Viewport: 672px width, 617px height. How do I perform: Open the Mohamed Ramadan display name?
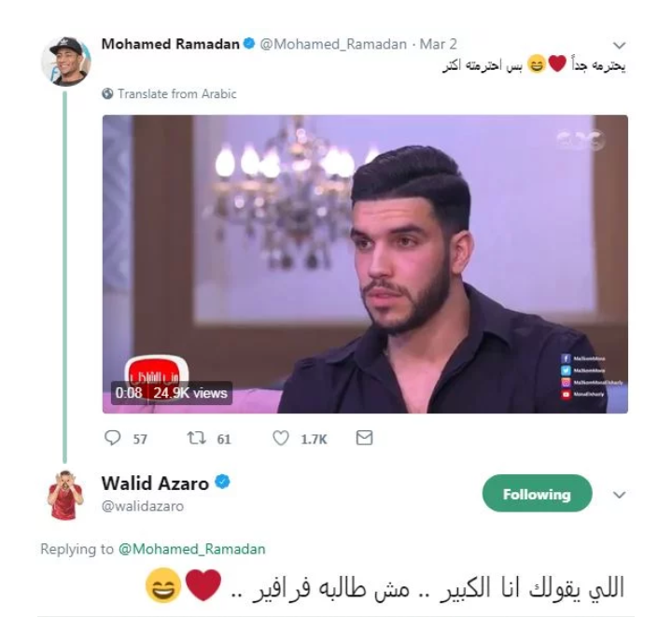(170, 44)
